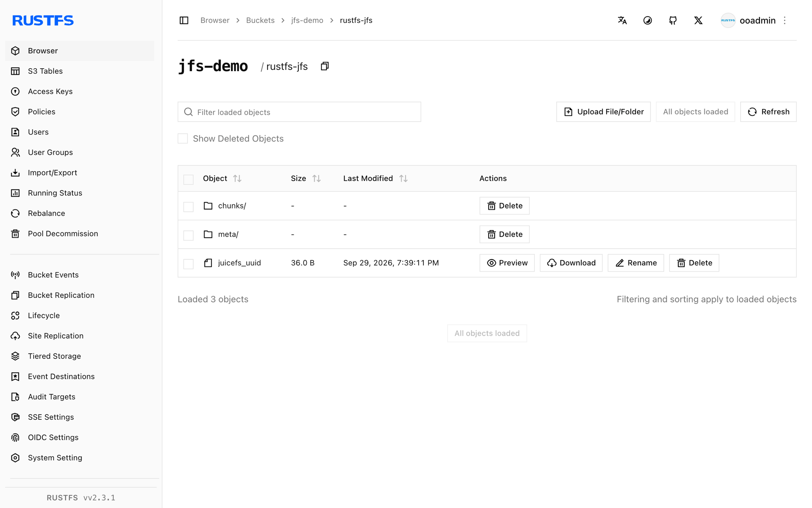Click the Buckets breadcrumb
The height and width of the screenshot is (508, 812).
260,20
